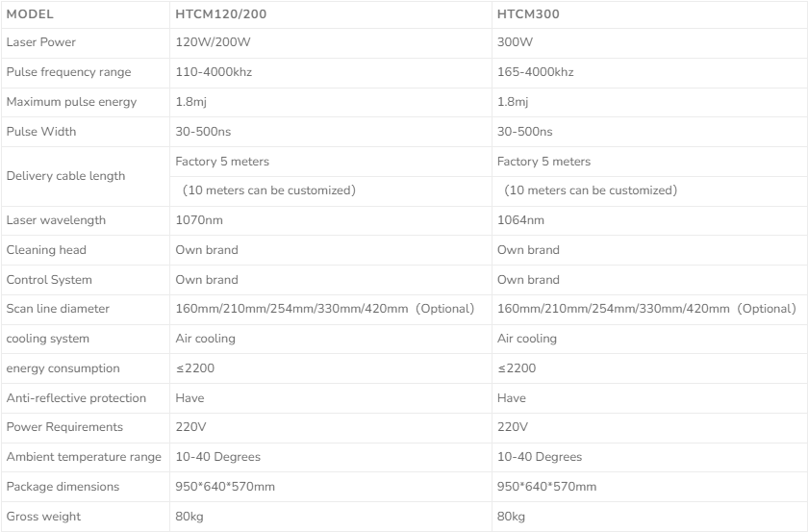Click the Anti-reflective protection label
Screen dimensions: 808x532
(x=76, y=398)
